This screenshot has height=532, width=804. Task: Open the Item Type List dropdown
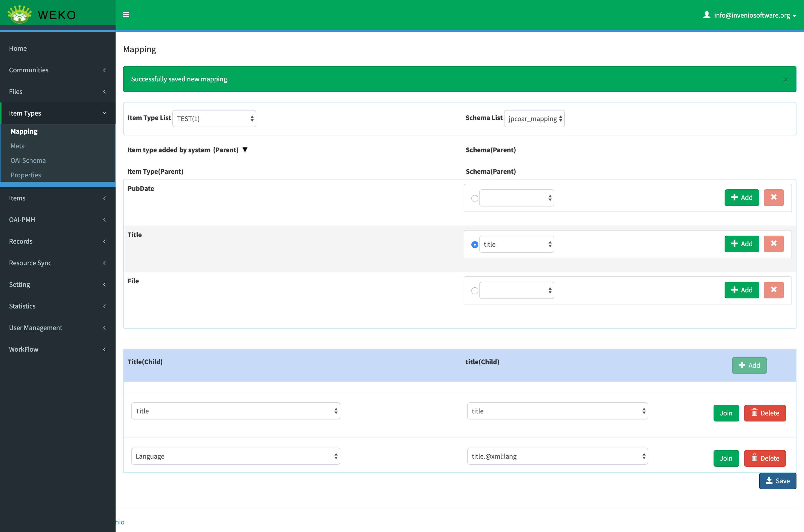coord(214,118)
